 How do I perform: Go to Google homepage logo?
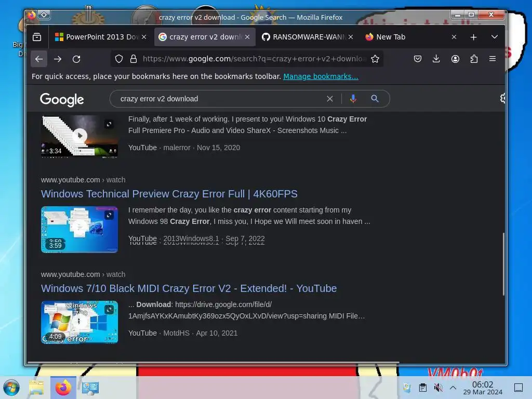pyautogui.click(x=62, y=99)
